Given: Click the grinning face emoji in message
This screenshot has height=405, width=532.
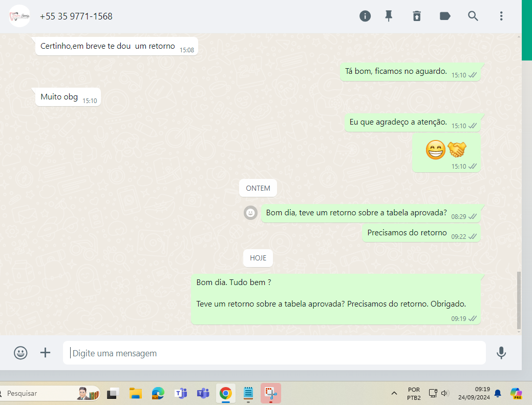Looking at the screenshot, I should tap(436, 150).
